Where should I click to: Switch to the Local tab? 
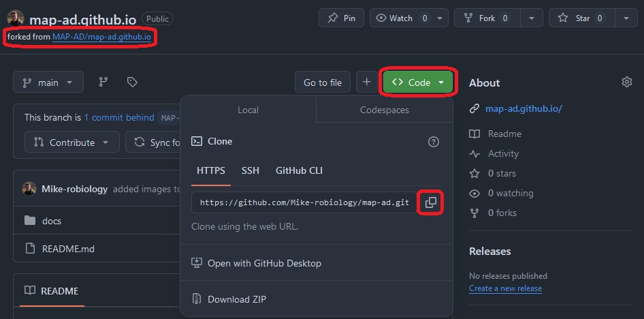click(x=248, y=110)
